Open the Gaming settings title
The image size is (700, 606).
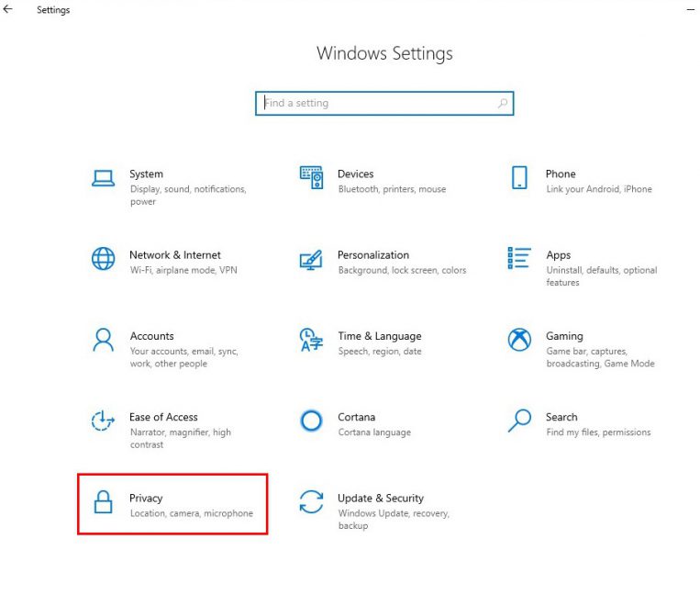point(564,336)
